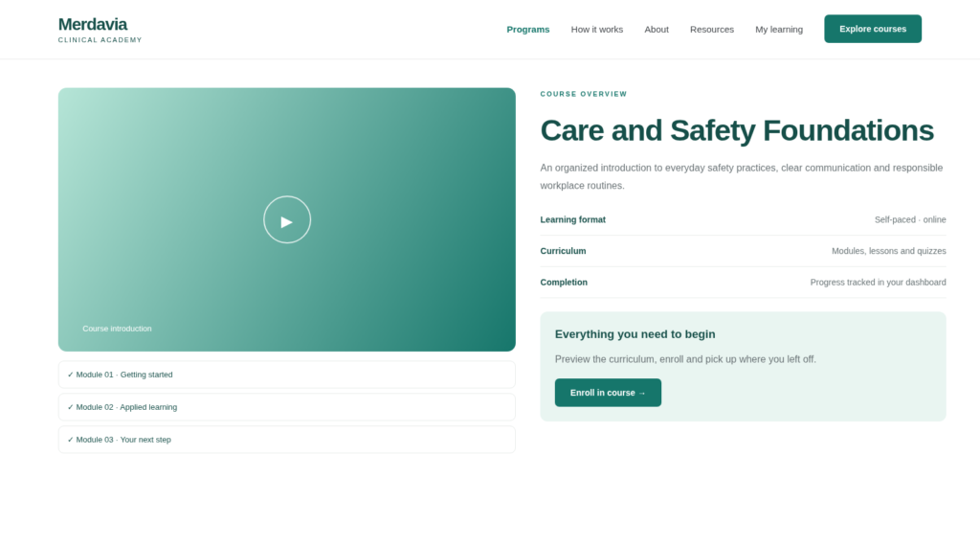Open Module 01 · Getting started
Screen dimensions: 980x546
coord(287,375)
